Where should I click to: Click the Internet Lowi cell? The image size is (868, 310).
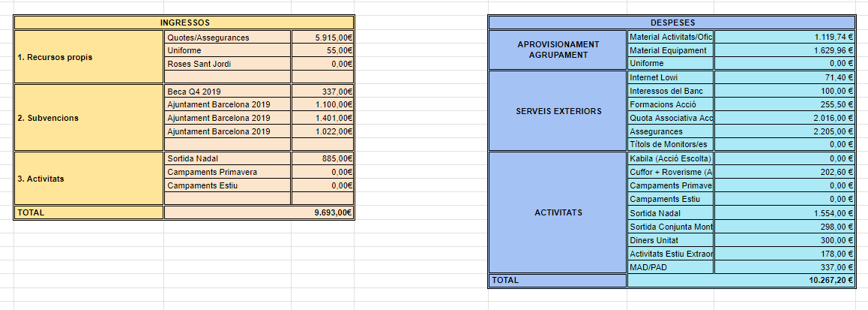pos(671,77)
